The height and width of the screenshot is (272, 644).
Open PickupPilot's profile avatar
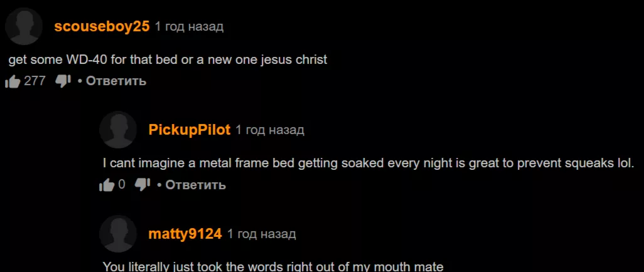pos(118,130)
